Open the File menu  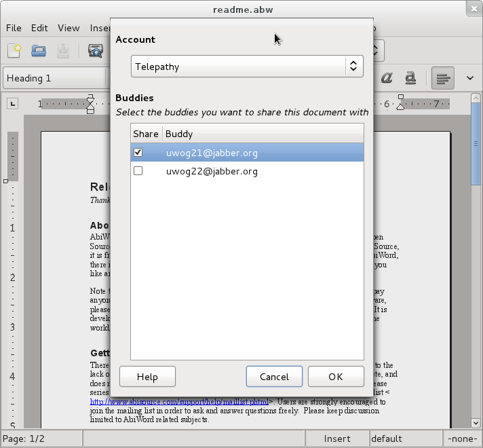tap(14, 28)
